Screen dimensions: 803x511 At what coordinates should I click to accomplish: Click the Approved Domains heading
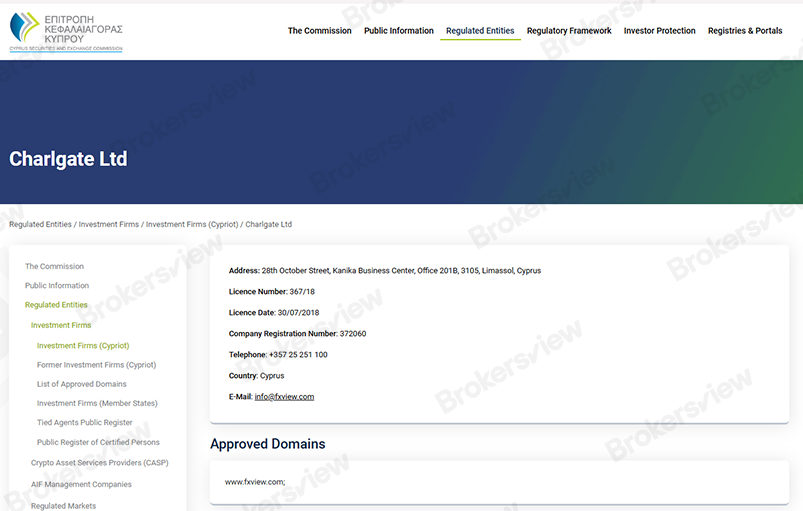click(x=268, y=444)
